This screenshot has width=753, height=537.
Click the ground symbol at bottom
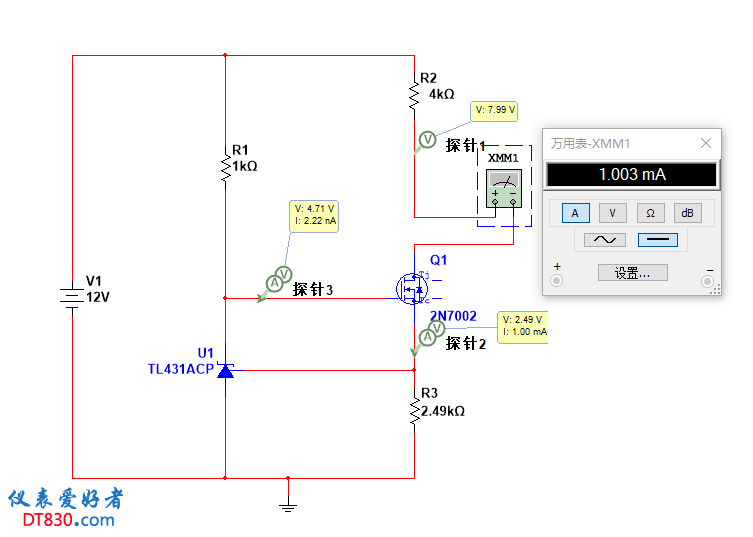pos(288,505)
